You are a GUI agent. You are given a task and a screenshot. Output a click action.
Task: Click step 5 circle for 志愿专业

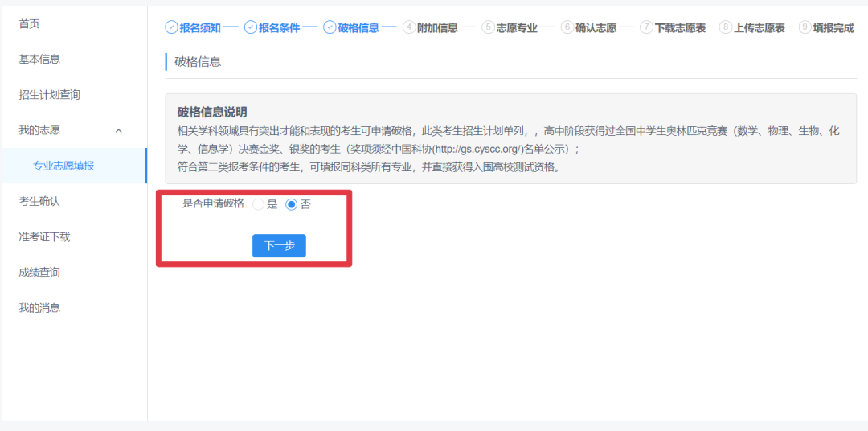pos(489,27)
